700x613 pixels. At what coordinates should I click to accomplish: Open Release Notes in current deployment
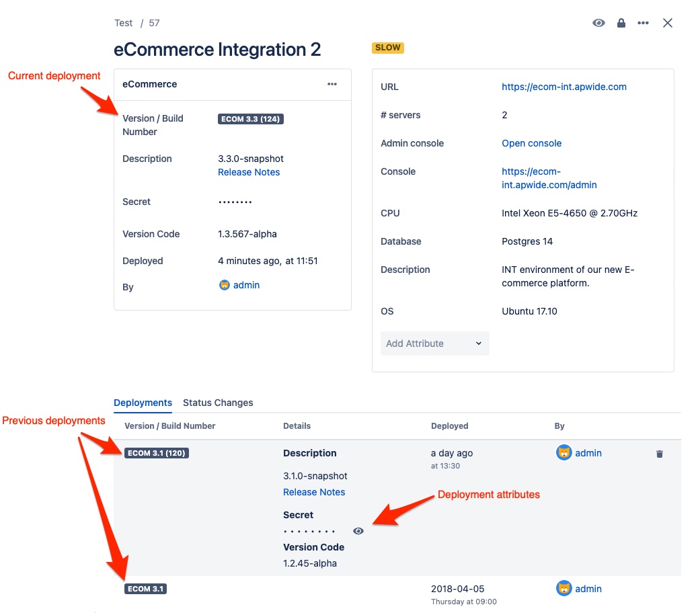coord(249,172)
